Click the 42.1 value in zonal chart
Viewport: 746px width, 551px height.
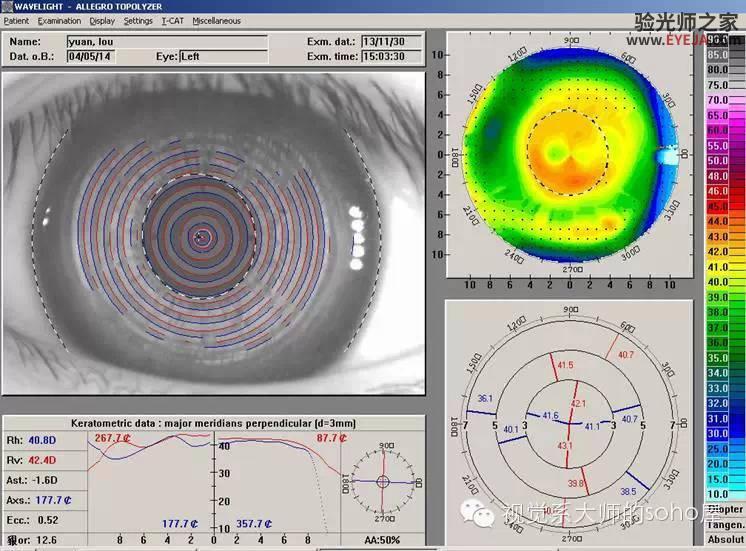pos(579,403)
